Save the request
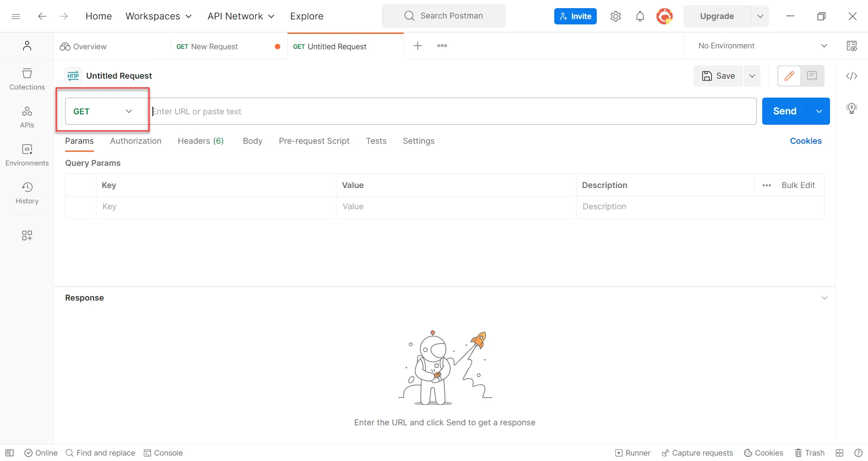 pos(718,76)
